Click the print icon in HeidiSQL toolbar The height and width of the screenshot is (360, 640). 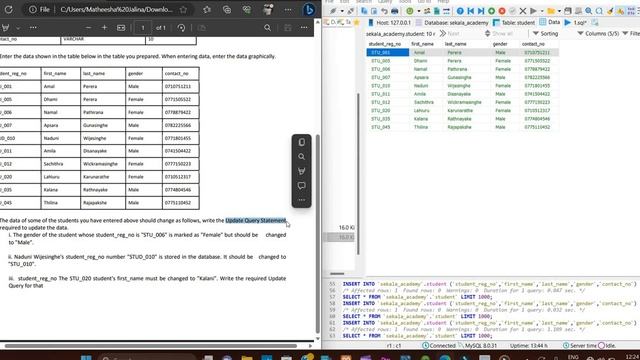(x=395, y=11)
